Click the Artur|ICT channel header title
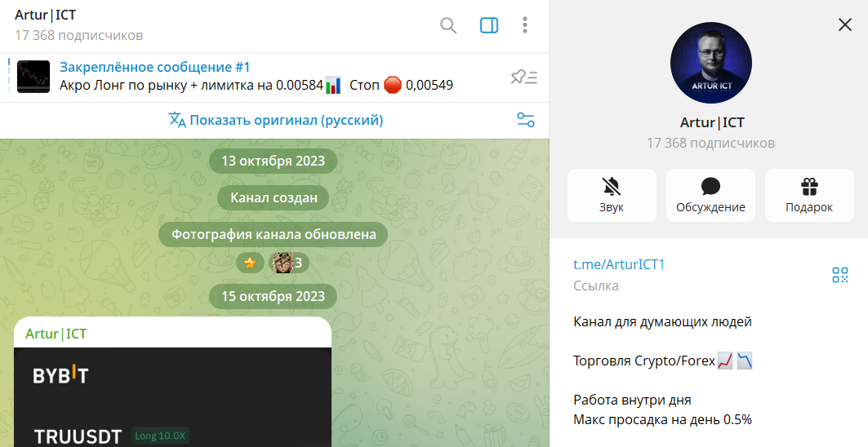The width and height of the screenshot is (868, 447). pyautogui.click(x=46, y=15)
